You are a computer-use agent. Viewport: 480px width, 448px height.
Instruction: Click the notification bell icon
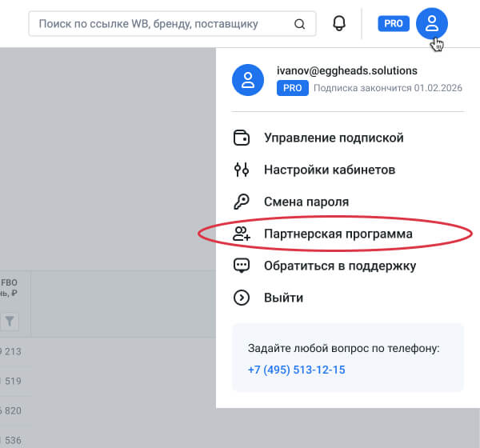(340, 24)
